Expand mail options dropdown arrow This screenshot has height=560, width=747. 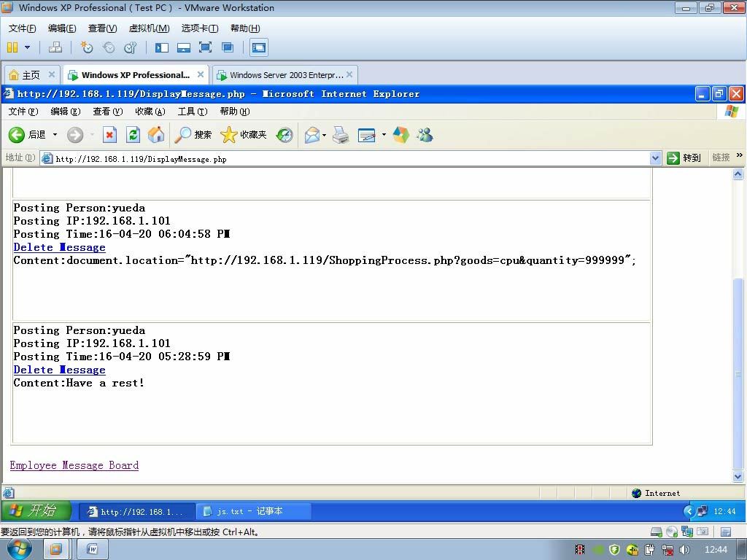[x=325, y=135]
